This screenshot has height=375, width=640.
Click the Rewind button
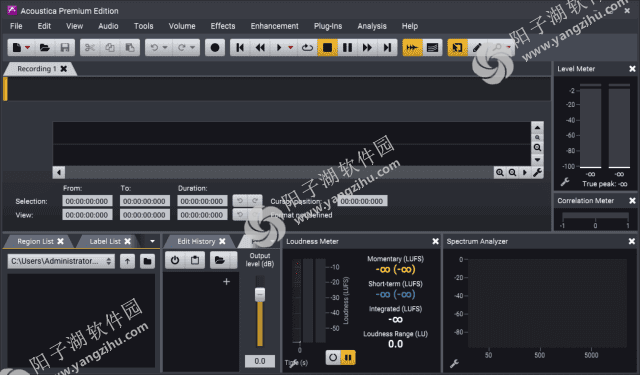coord(260,48)
